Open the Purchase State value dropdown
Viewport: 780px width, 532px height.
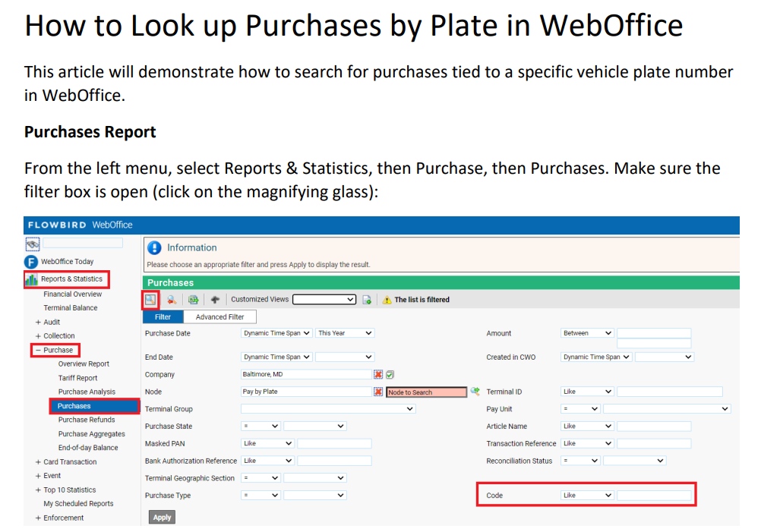[314, 426]
